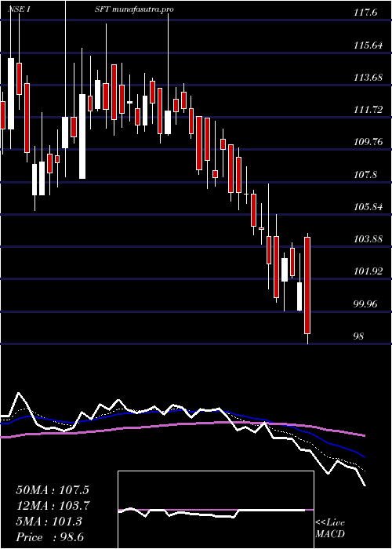
Task: Click the 115.64 price axis label
Action: pos(368,45)
